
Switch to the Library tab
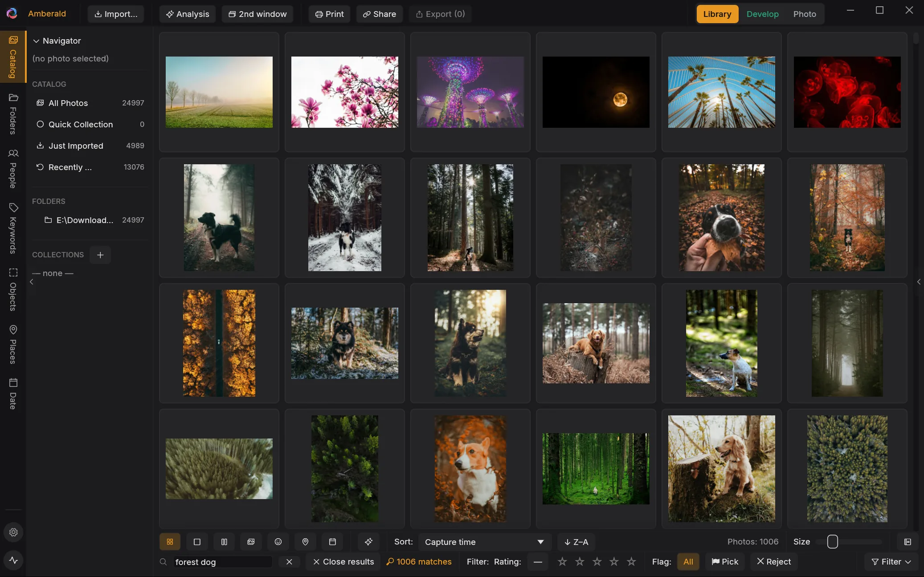click(717, 14)
